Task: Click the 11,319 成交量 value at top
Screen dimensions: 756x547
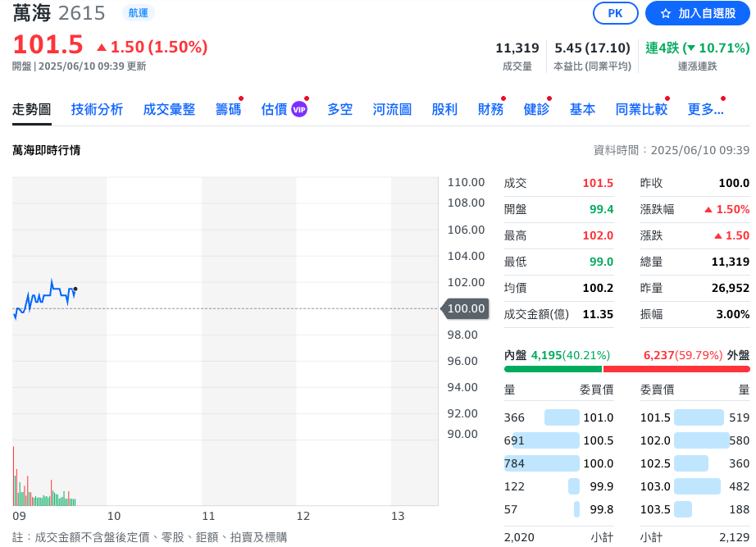Action: (517, 48)
